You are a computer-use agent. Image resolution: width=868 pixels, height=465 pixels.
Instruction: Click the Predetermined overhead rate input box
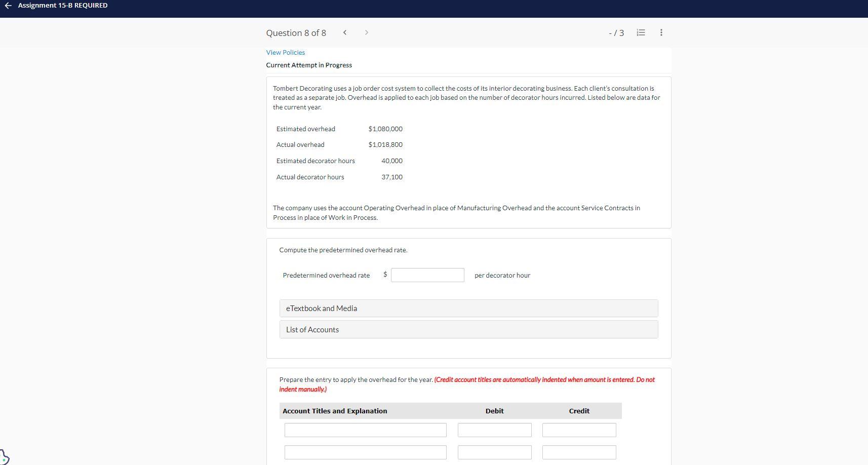click(427, 275)
